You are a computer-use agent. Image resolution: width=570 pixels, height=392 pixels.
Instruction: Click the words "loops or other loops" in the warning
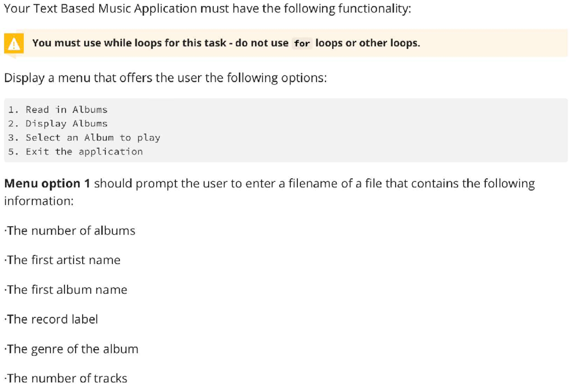[367, 43]
